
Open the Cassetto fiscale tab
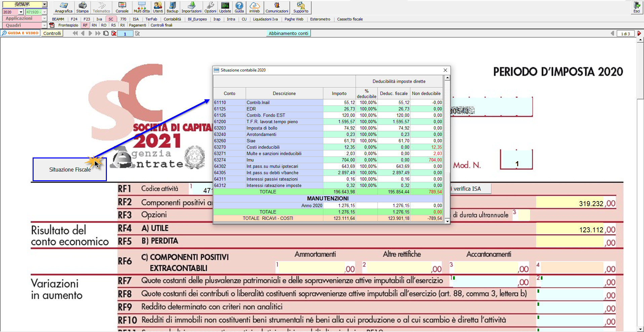[x=350, y=19]
